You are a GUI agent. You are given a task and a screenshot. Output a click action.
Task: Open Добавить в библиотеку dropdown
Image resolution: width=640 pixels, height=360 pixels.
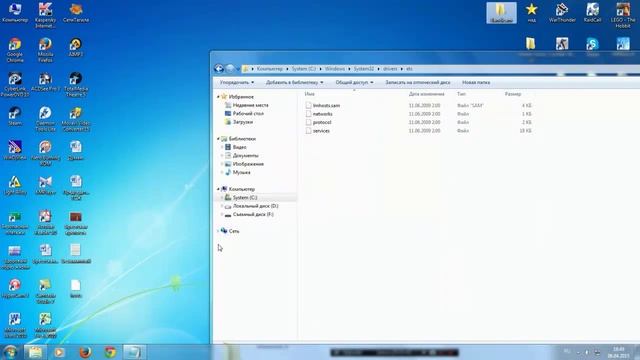coord(294,82)
